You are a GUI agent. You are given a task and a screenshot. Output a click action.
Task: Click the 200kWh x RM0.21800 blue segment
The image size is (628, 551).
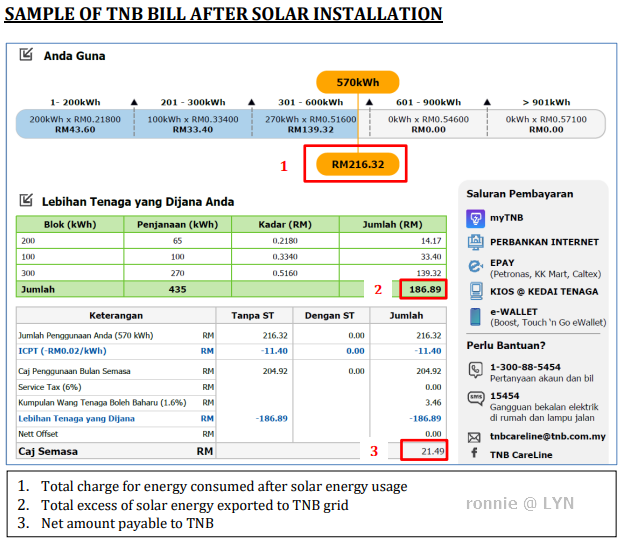[x=75, y=124]
